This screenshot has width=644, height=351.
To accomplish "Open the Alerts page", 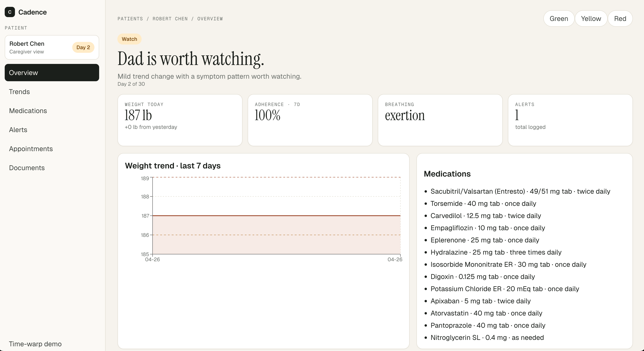I will (18, 130).
